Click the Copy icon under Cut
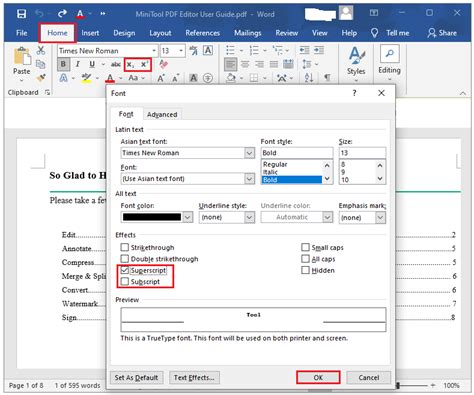This screenshot has width=474, height=395. tap(41, 64)
